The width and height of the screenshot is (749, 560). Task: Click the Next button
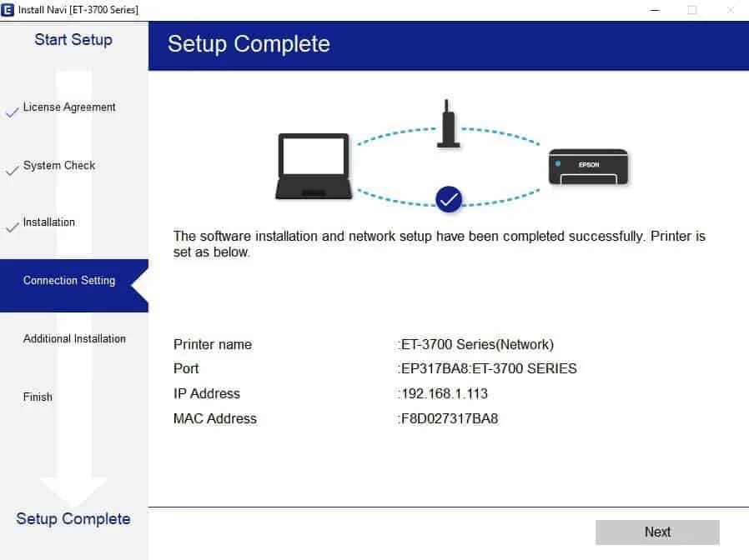(x=657, y=532)
